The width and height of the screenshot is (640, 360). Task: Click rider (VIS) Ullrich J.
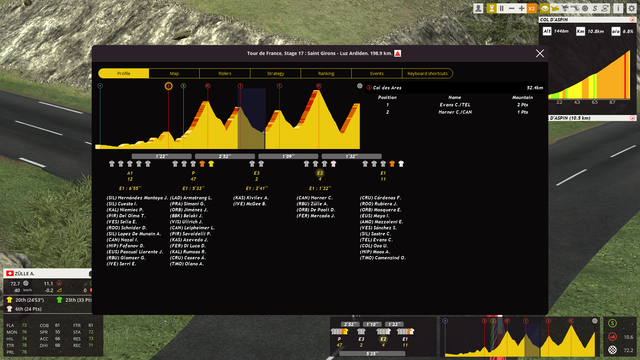[x=186, y=222]
